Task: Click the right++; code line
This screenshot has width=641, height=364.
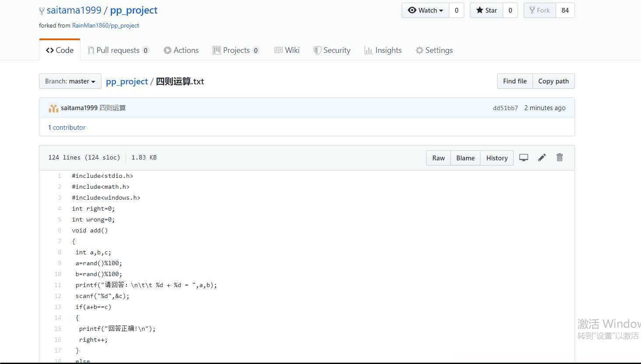Action: (93, 340)
